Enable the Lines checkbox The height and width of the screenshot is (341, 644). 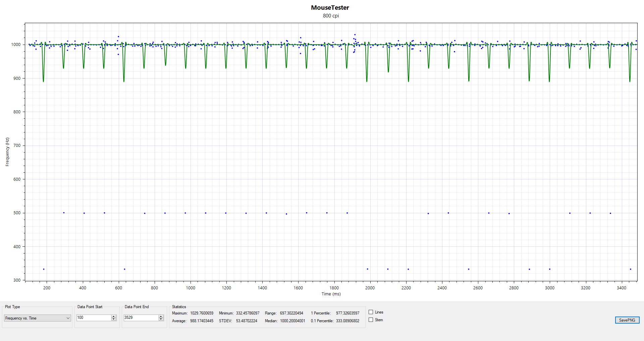[x=371, y=312]
